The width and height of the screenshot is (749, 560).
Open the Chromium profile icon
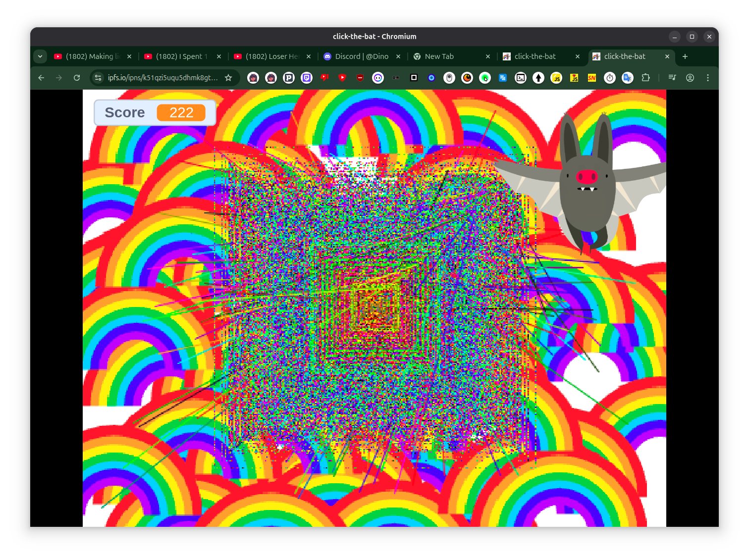690,78
